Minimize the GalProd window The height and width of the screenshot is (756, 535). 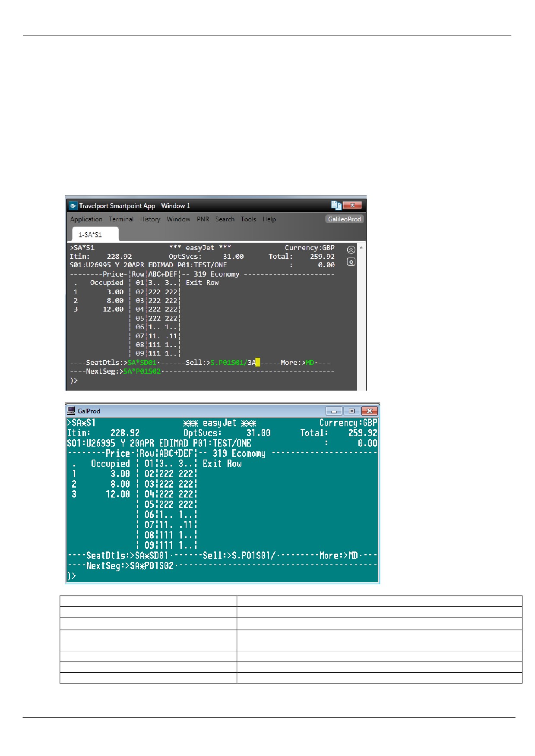[334, 411]
